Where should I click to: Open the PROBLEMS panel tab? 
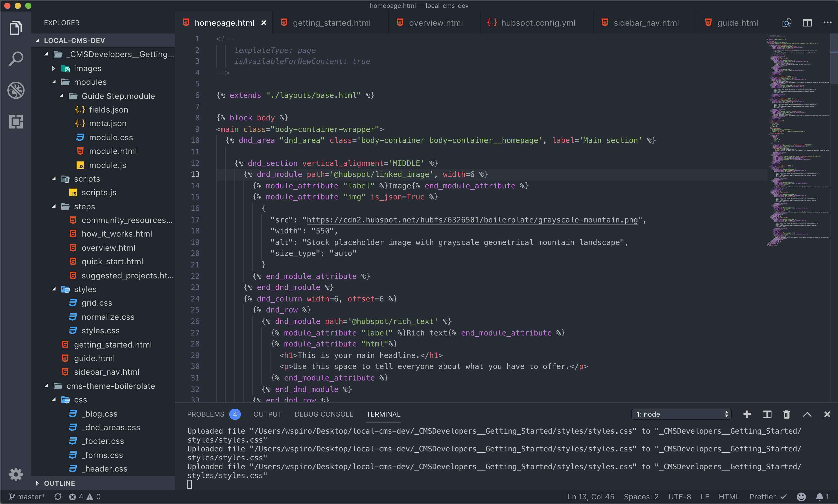(214, 414)
